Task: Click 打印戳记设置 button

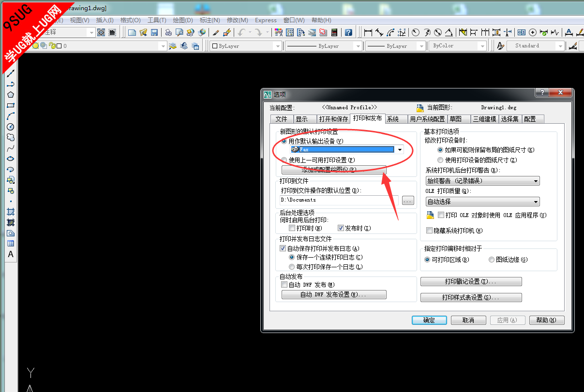Action: click(x=471, y=281)
